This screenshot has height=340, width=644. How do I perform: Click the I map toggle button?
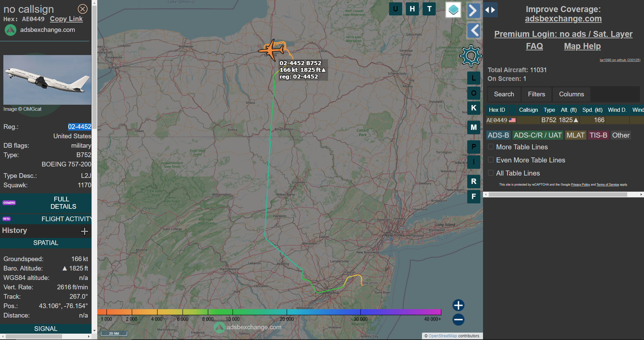click(x=474, y=162)
